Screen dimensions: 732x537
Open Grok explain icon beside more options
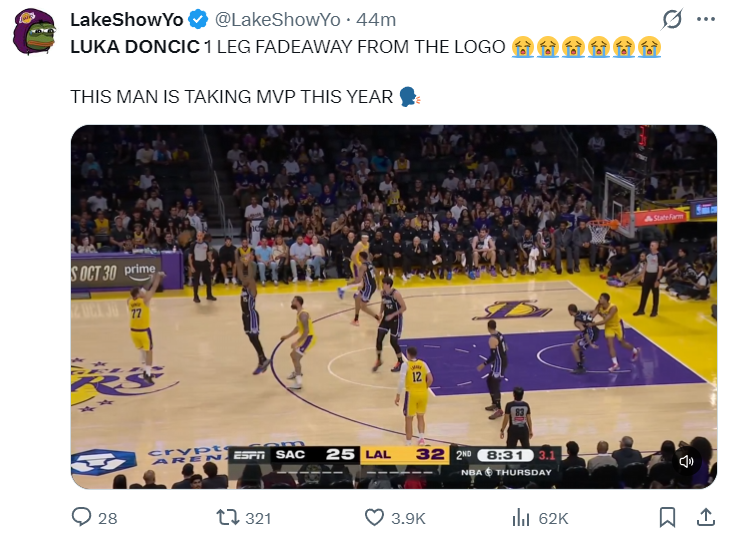[672, 19]
